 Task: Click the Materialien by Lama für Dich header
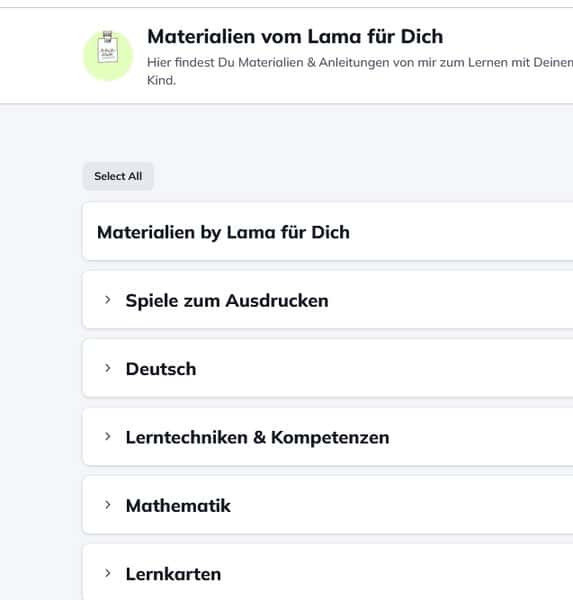coord(224,232)
